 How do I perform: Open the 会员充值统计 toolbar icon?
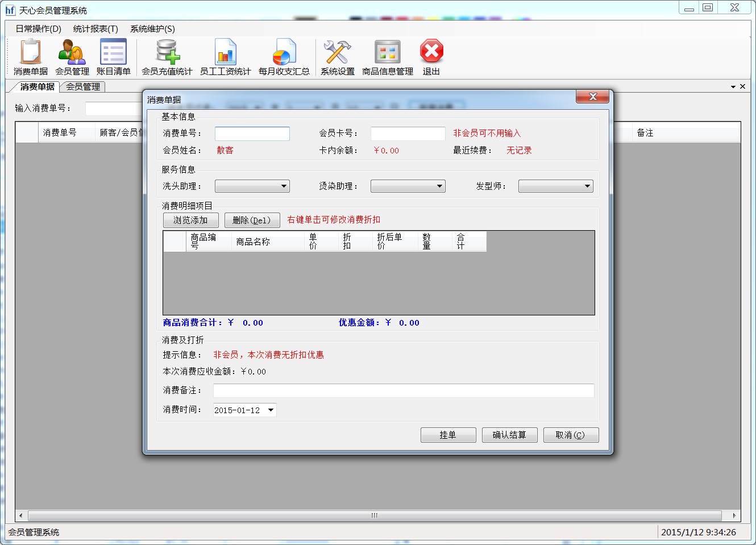pyautogui.click(x=167, y=57)
